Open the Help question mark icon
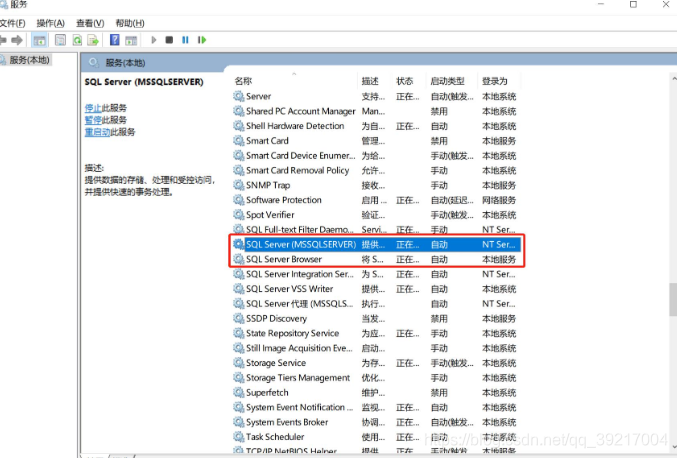Viewport: 677px width, 458px height. [115, 40]
